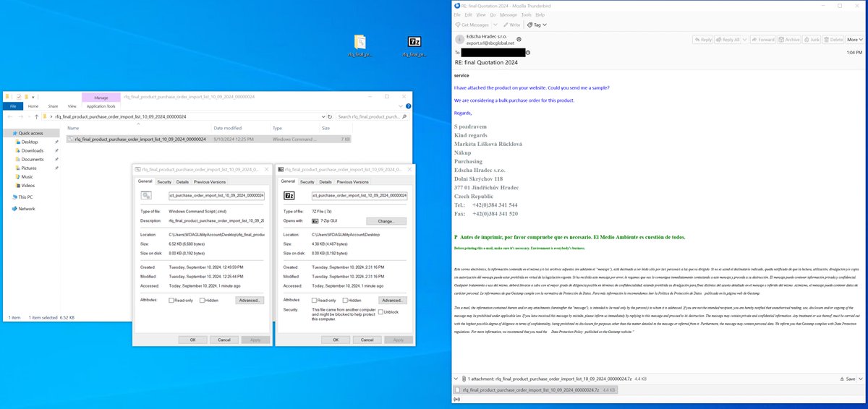This screenshot has height=409, width=868.
Task: Open Application Tools ribbon tab
Action: click(101, 106)
